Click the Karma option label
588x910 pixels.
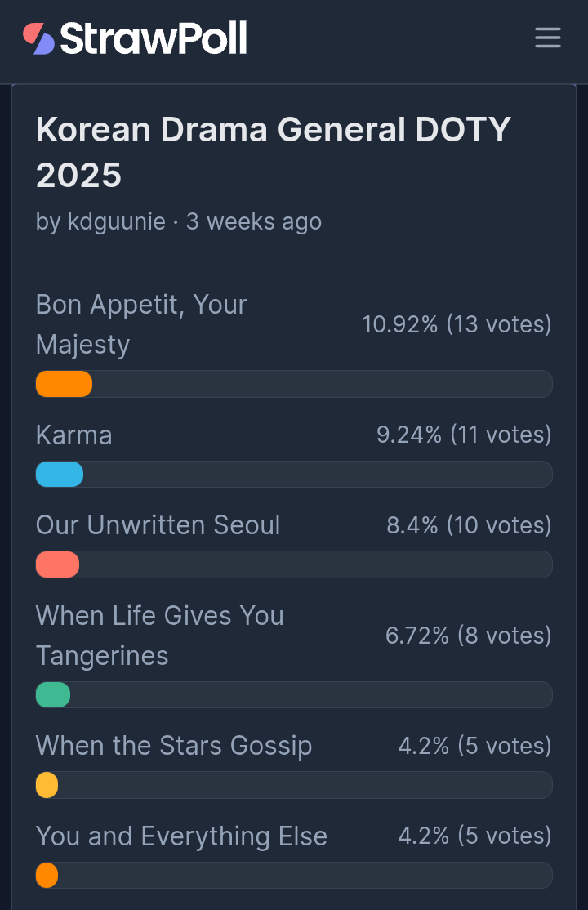coord(73,435)
